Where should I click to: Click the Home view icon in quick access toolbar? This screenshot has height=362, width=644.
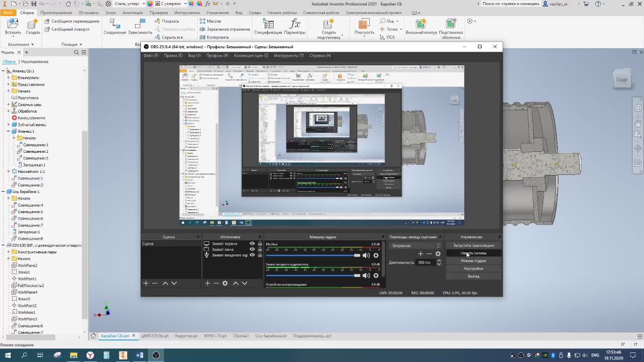click(x=68, y=4)
